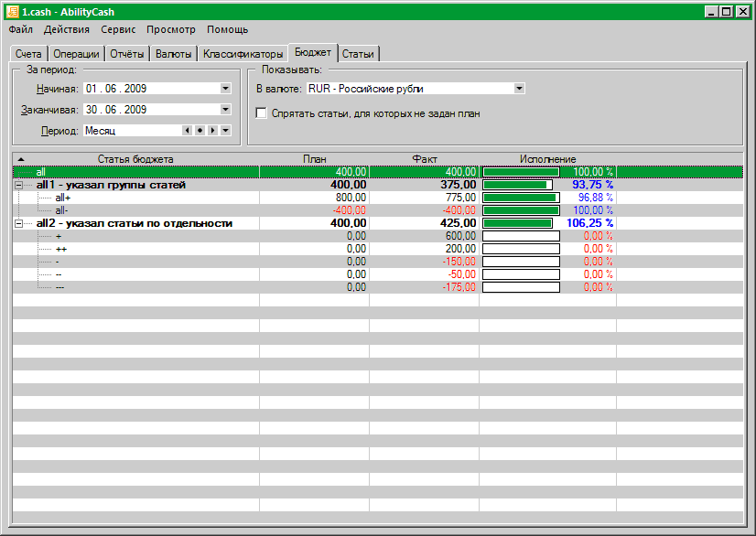The width and height of the screenshot is (756, 536).
Task: Collapse the all2 group tree node
Action: point(19,223)
